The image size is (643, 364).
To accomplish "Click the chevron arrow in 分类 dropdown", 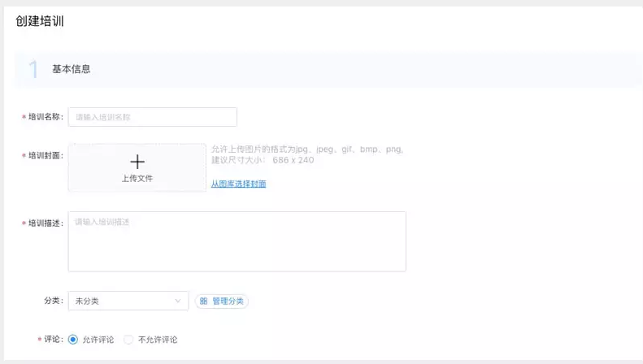I will (178, 301).
